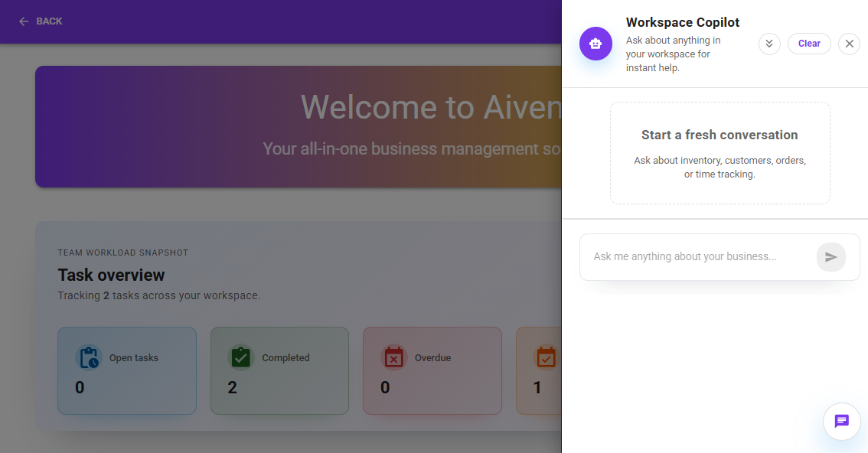Click the orange calendar check icon

[x=546, y=357]
